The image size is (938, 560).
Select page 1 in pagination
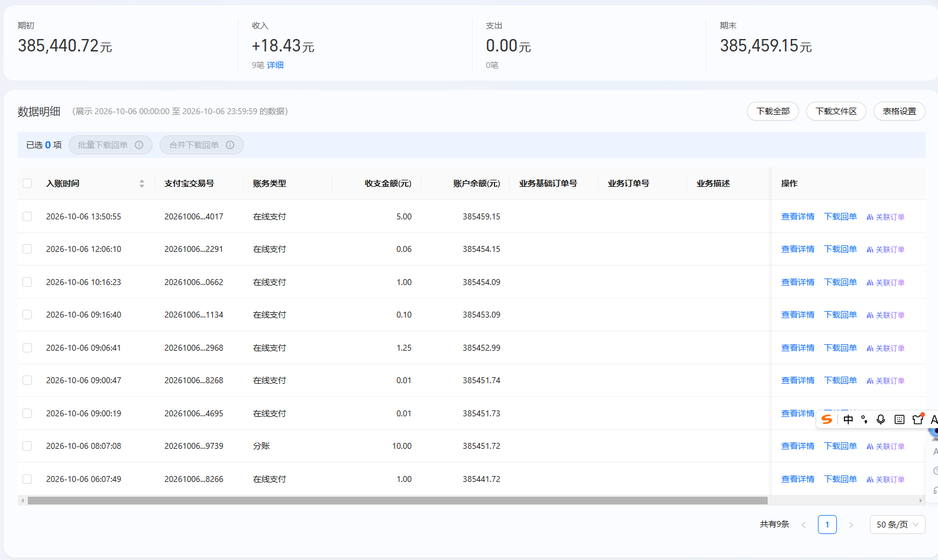(x=827, y=525)
